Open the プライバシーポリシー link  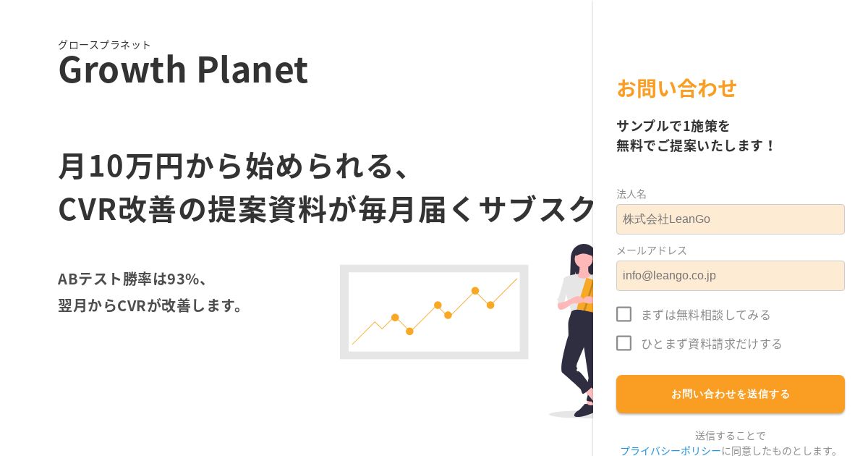pyautogui.click(x=671, y=450)
